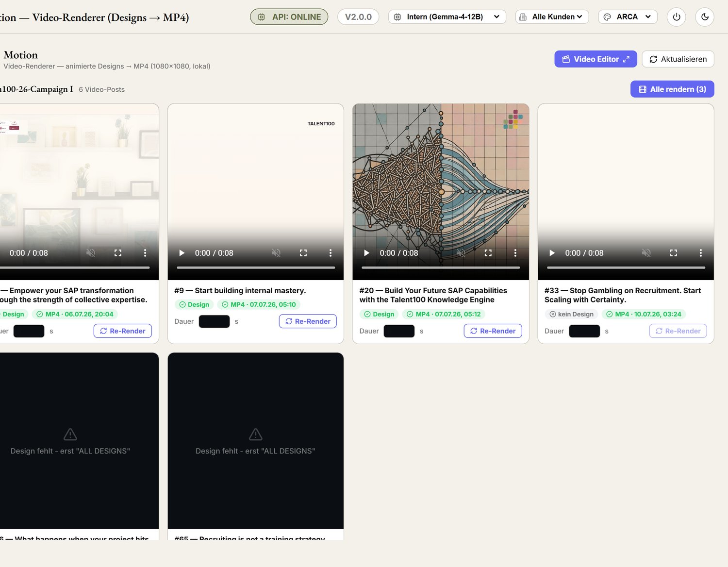Click MP4 · 07.07.26, 05:12 badge

444,314
